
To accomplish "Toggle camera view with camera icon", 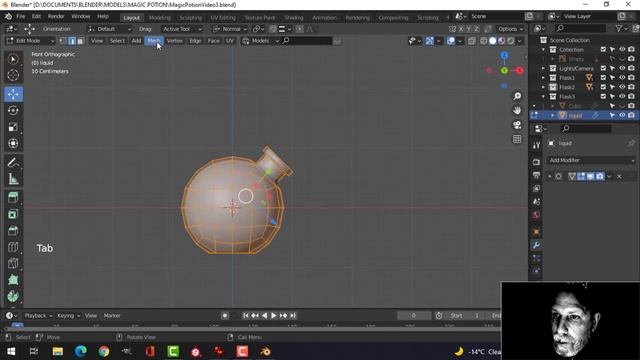I will tap(517, 125).
